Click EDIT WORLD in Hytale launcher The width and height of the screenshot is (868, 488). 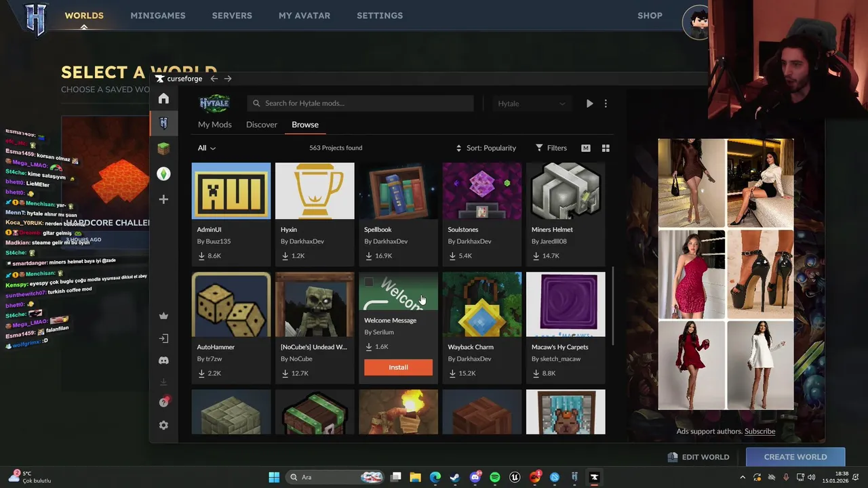(698, 457)
